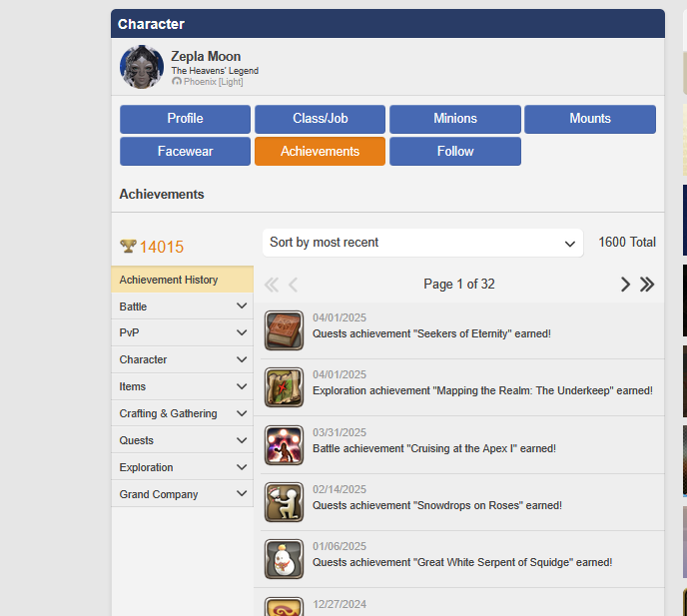Go to next achievements page
Image resolution: width=687 pixels, height=616 pixels.
(x=625, y=285)
